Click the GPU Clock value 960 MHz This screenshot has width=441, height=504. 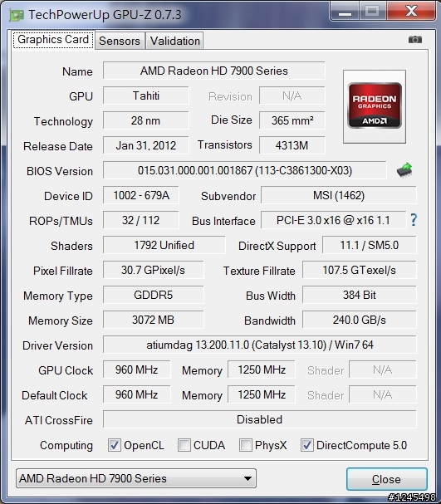pos(136,369)
